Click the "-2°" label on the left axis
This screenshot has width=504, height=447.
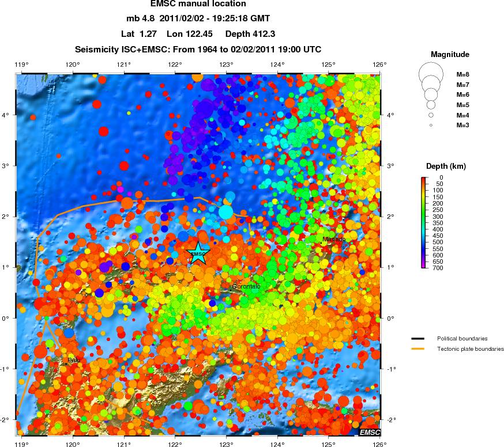pos(6,420)
